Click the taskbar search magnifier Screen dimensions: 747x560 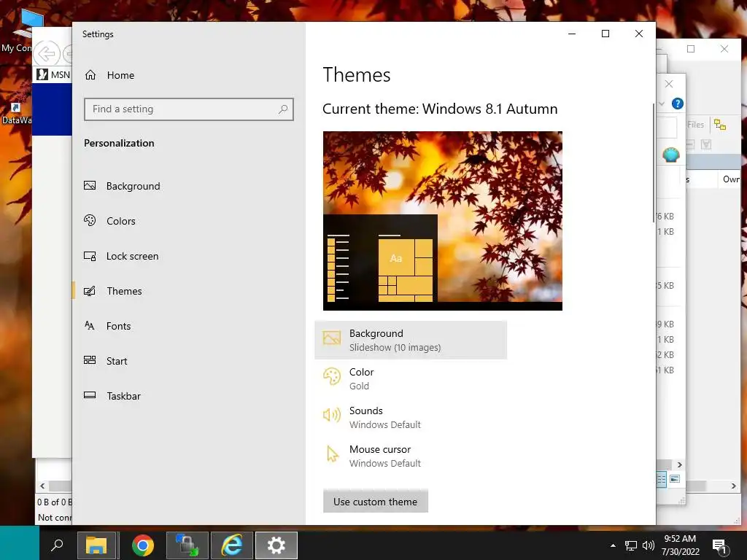[57, 545]
